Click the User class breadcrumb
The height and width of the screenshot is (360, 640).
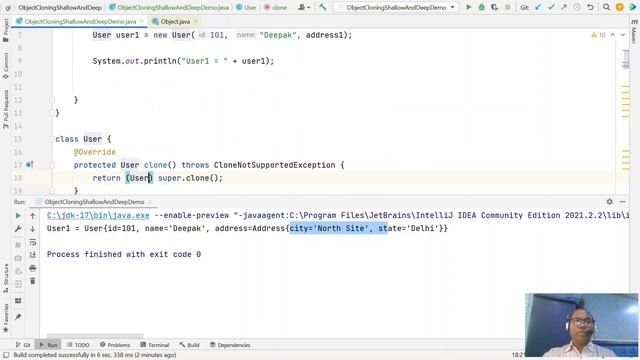pyautogui.click(x=247, y=7)
